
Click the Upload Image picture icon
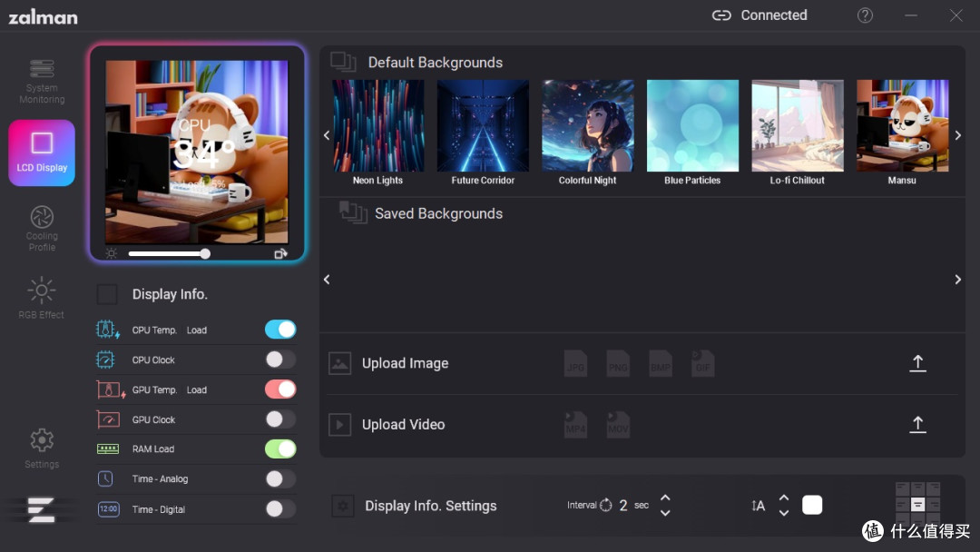[340, 363]
